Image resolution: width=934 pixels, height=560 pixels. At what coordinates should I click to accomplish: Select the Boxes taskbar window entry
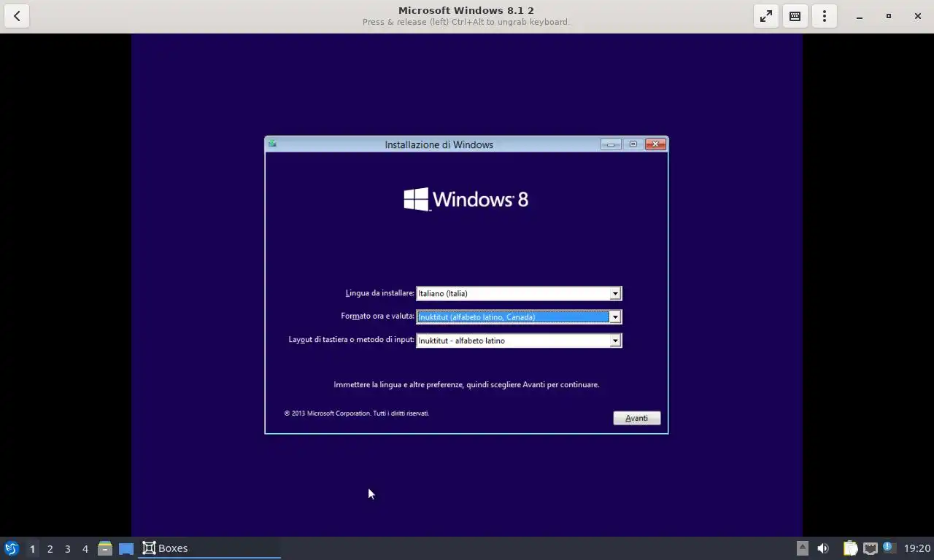pyautogui.click(x=209, y=548)
